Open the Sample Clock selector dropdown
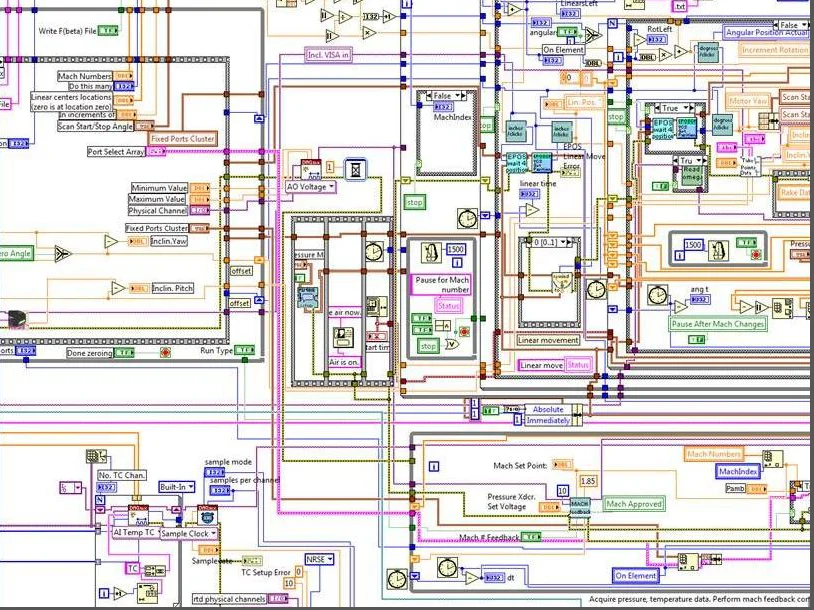The height and width of the screenshot is (610, 814). (x=189, y=533)
